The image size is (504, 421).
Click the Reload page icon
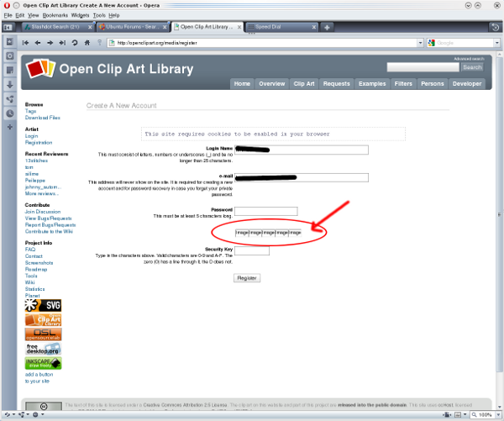[75, 42]
